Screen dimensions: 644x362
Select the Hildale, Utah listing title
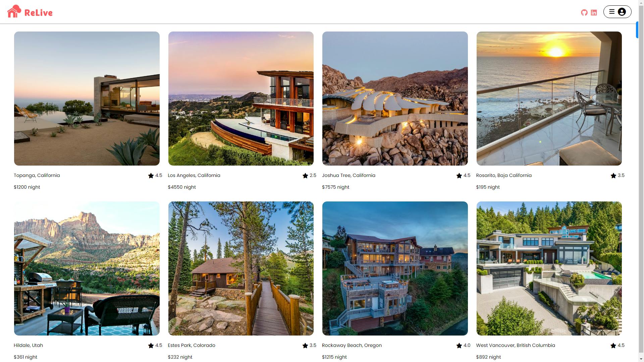click(x=28, y=345)
